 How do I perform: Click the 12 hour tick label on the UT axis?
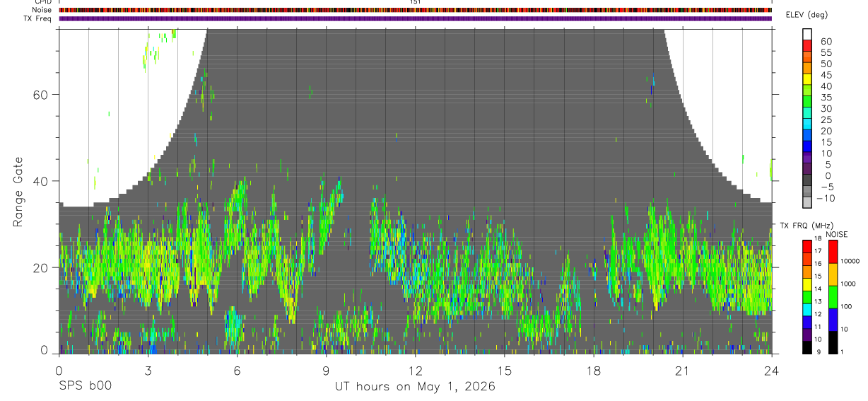[x=415, y=371]
